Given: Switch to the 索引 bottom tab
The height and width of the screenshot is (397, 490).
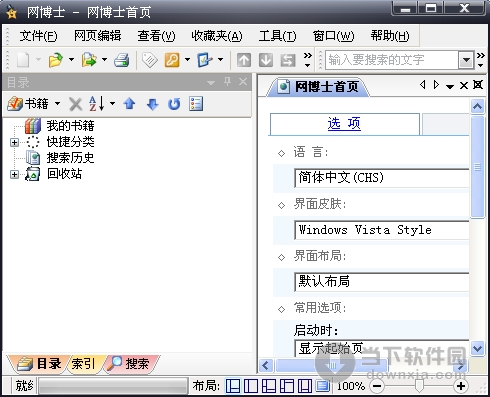Looking at the screenshot, I should [83, 364].
